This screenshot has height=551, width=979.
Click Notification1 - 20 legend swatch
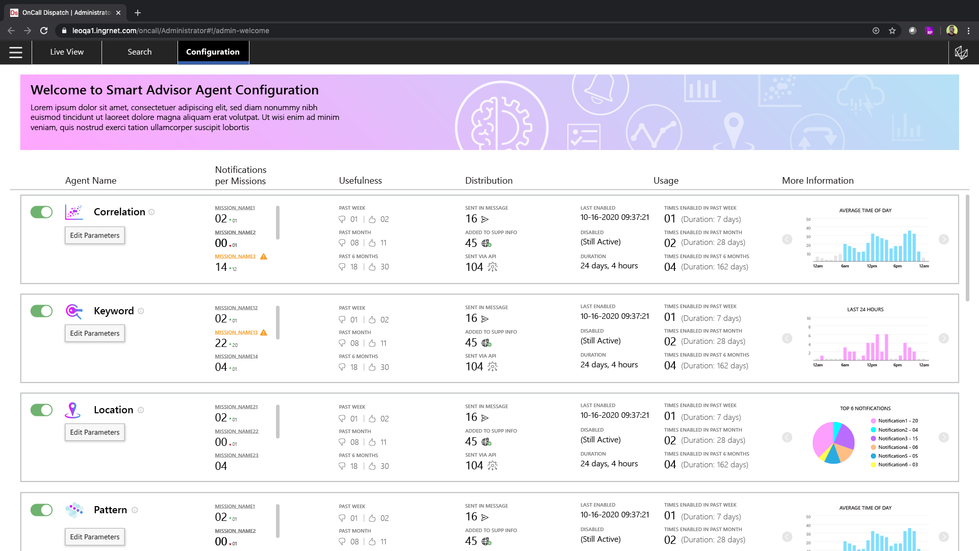(x=873, y=421)
